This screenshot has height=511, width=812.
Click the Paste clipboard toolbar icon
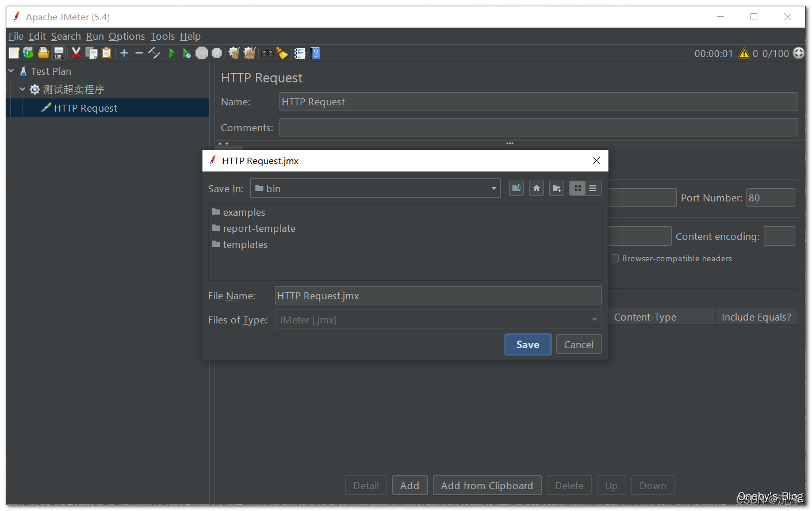tap(106, 53)
